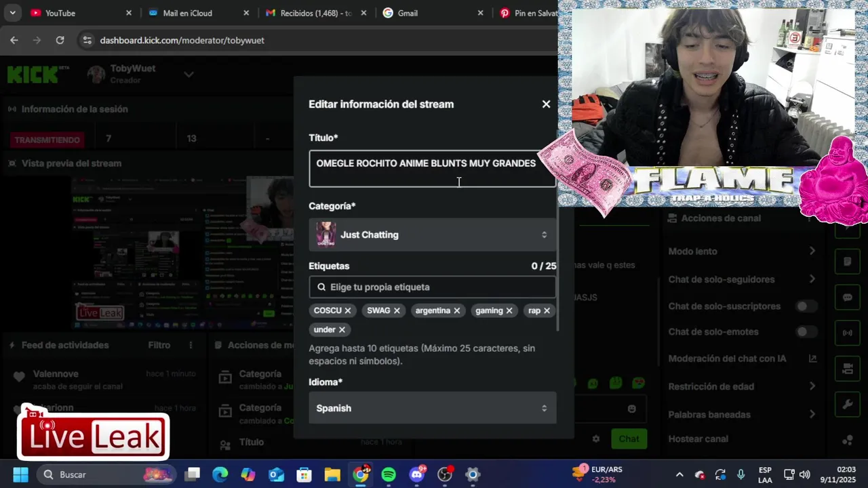Toggle Chat de solo-suscriptores switch
This screenshot has width=868, height=488.
click(x=806, y=306)
